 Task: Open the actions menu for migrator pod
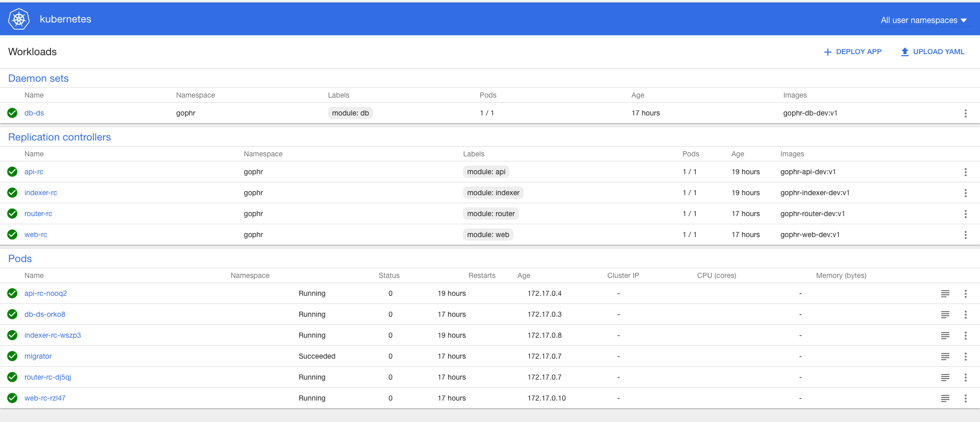[x=965, y=357]
